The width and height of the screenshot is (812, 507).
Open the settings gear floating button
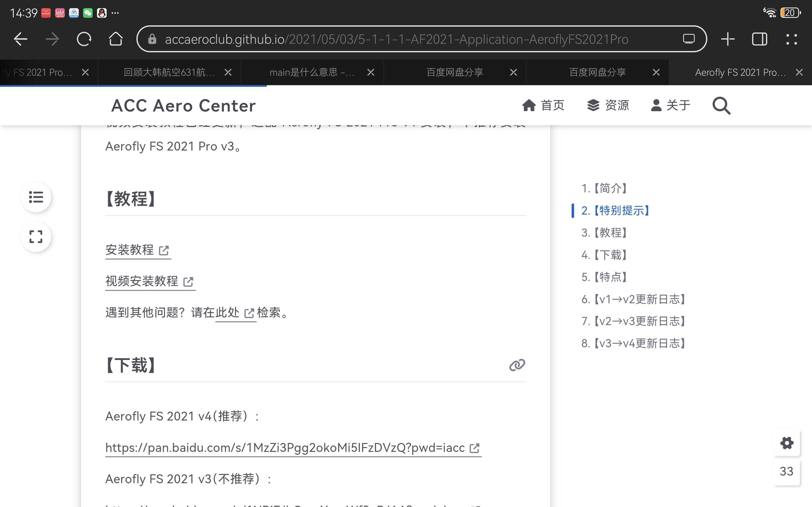(x=787, y=443)
